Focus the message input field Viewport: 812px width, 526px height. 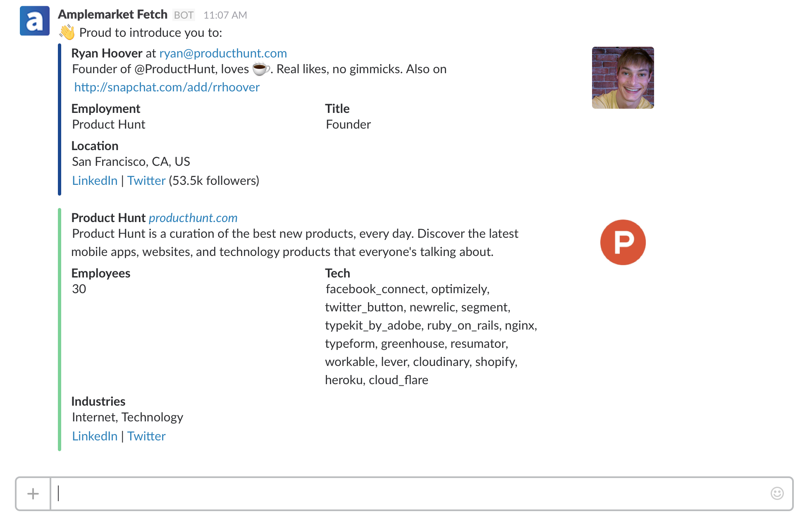click(409, 493)
